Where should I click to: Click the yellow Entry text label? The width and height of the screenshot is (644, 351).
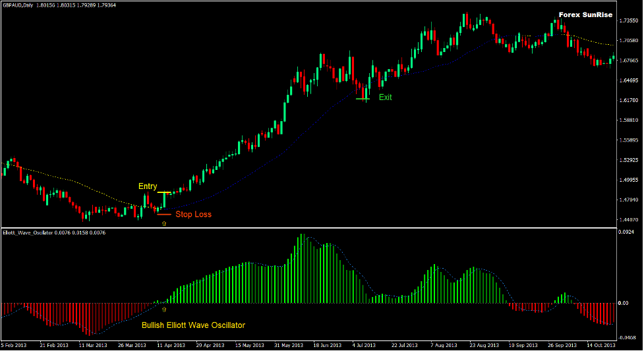(x=148, y=186)
